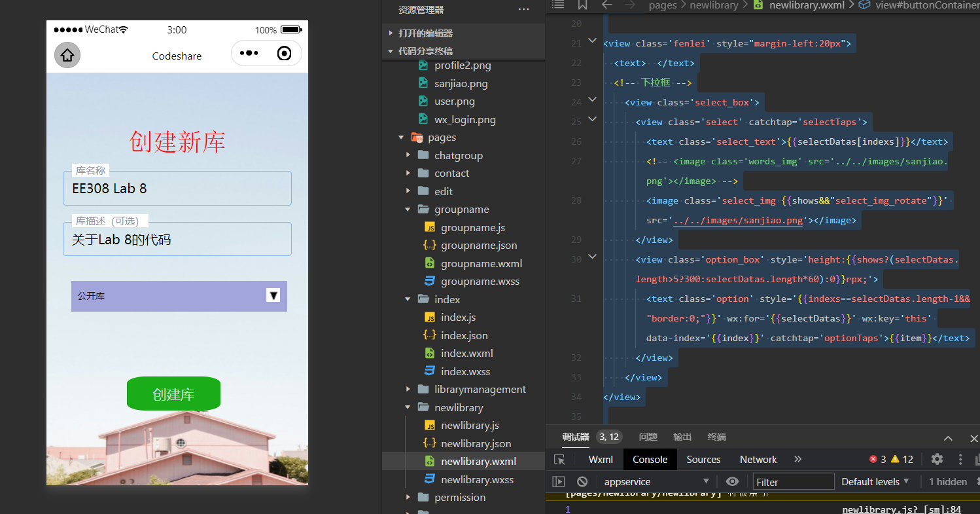Open DevTools vertical dots menu
Screen dimensions: 980x514
[x=960, y=460]
